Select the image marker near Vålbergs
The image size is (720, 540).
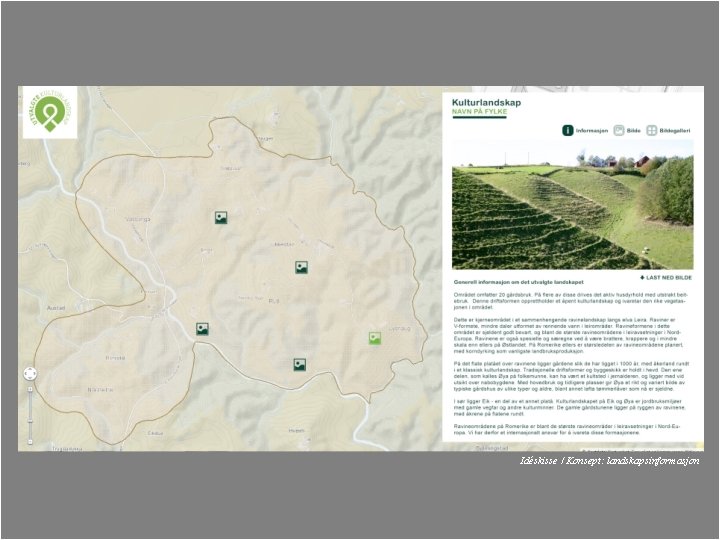click(x=221, y=217)
